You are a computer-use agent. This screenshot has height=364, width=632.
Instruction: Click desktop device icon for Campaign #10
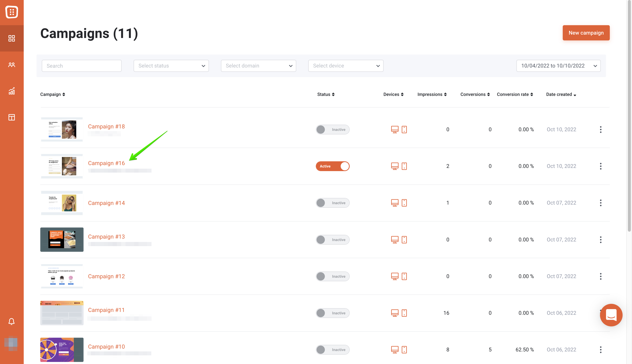394,350
